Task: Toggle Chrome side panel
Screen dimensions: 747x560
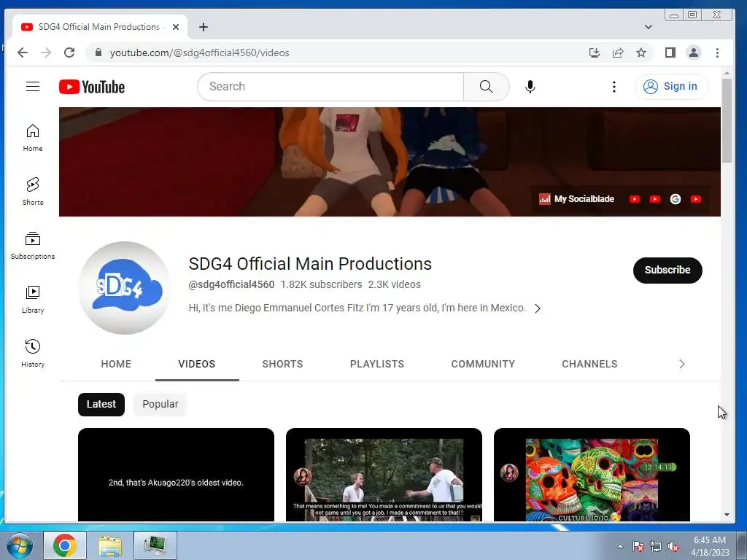Action: (670, 52)
